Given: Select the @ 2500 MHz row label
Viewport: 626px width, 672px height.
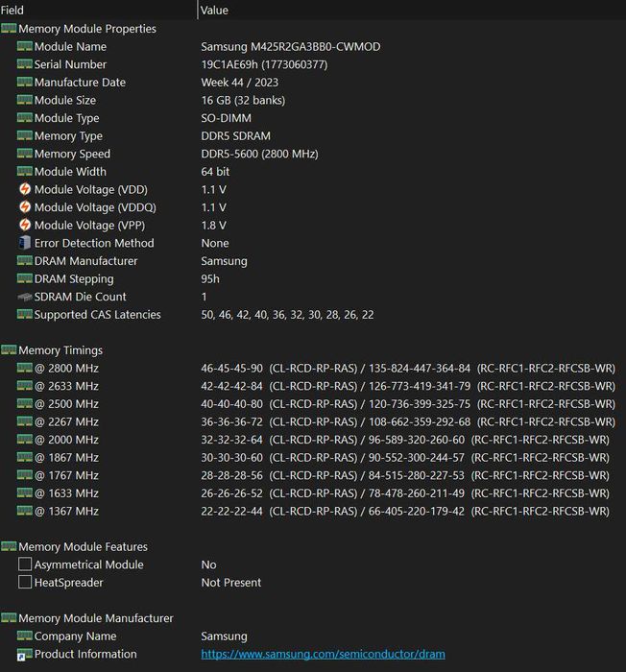Looking at the screenshot, I should pyautogui.click(x=66, y=404).
